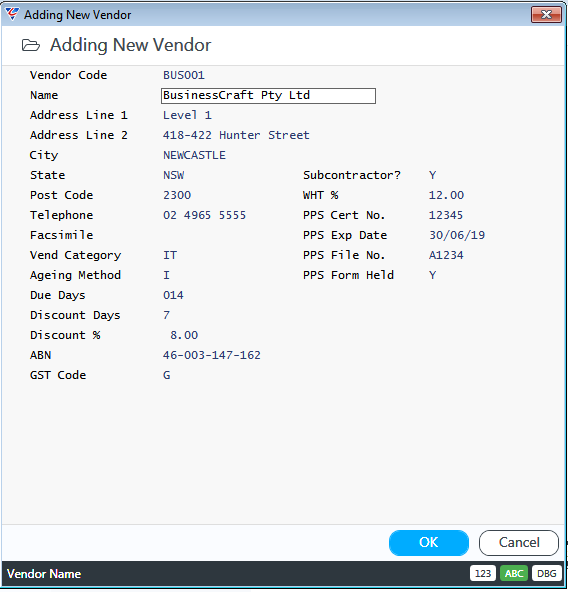Click the PPS Form Held value Y
The width and height of the screenshot is (568, 592).
tap(432, 275)
